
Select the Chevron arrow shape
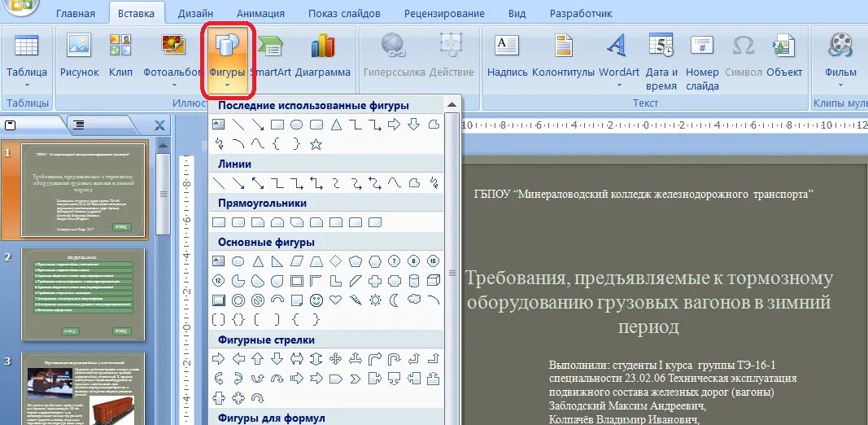coord(355,379)
